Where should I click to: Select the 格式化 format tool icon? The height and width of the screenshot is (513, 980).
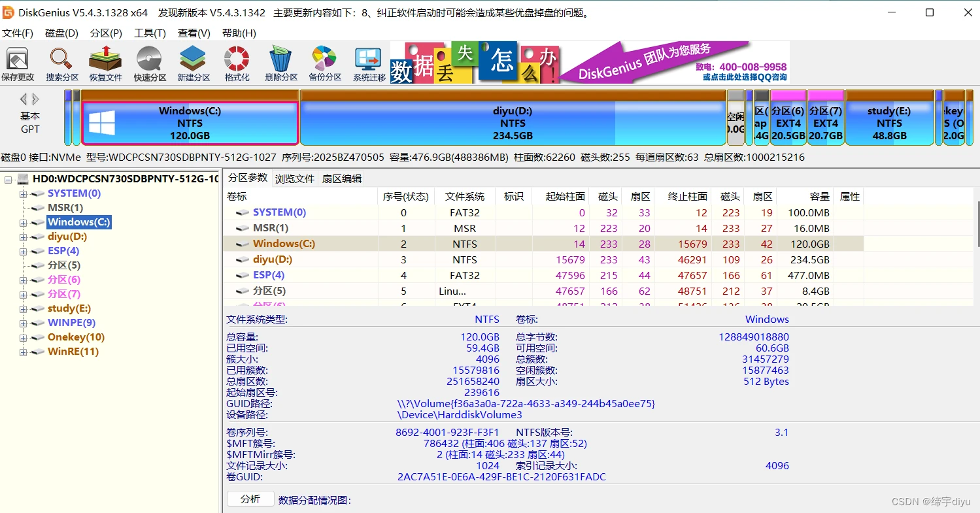click(237, 64)
